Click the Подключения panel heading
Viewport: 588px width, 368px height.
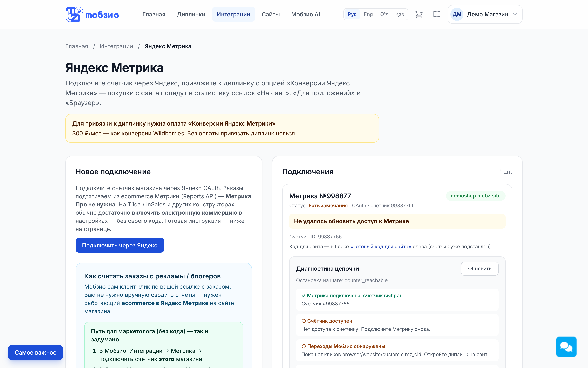tap(308, 172)
